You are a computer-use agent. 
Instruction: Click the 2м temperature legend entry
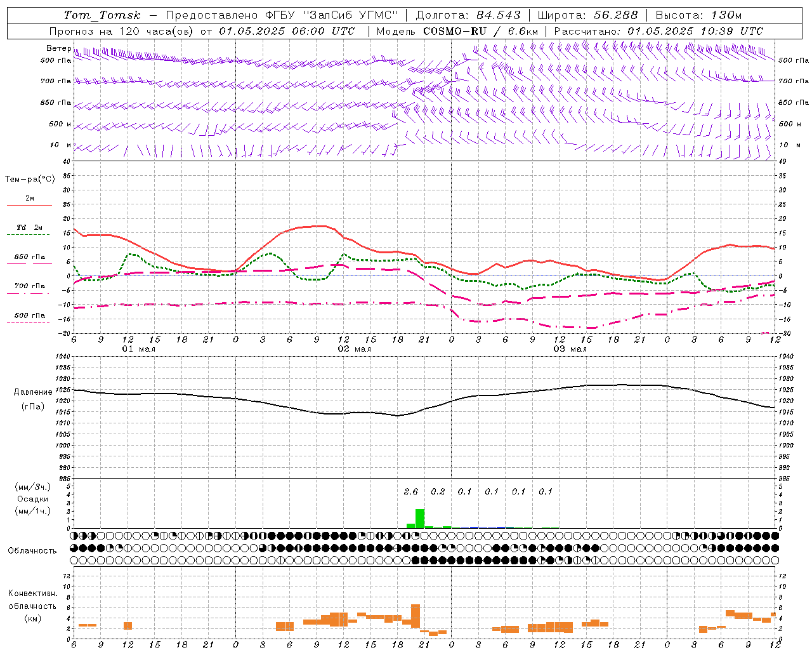30,199
